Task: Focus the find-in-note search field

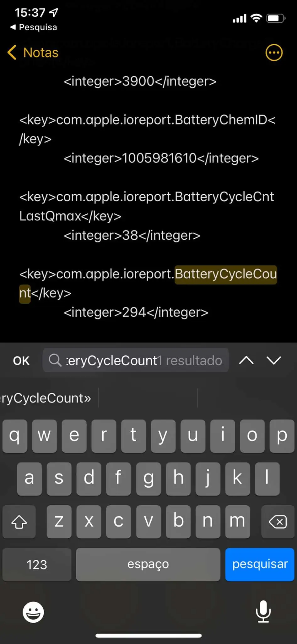Action: (136, 360)
